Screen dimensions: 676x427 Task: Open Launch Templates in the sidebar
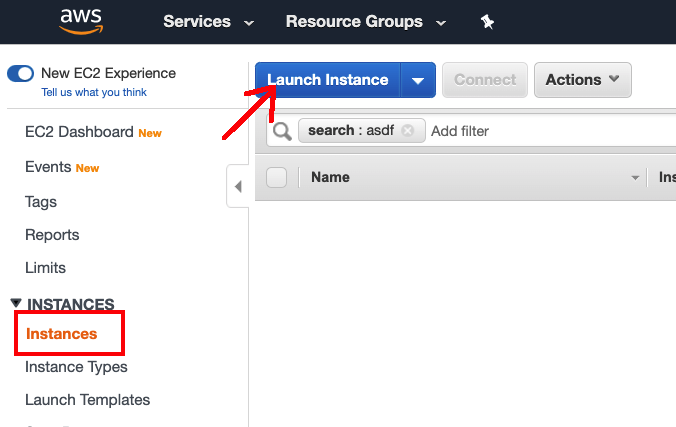coord(88,400)
